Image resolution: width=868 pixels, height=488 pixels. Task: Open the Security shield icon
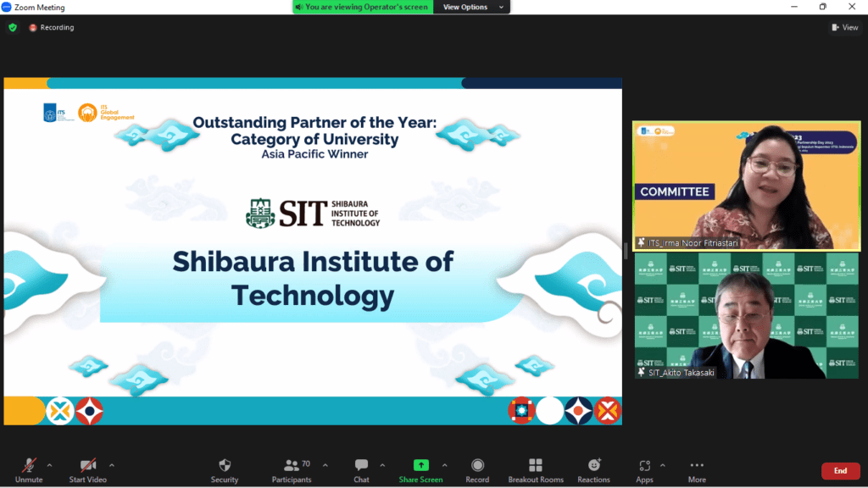[225, 465]
